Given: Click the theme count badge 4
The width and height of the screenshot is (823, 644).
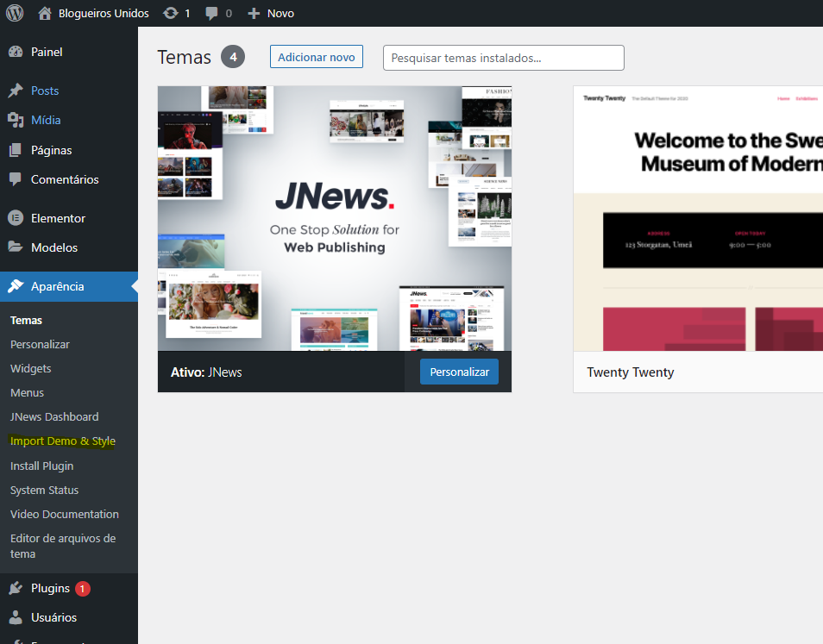Looking at the screenshot, I should coord(233,57).
